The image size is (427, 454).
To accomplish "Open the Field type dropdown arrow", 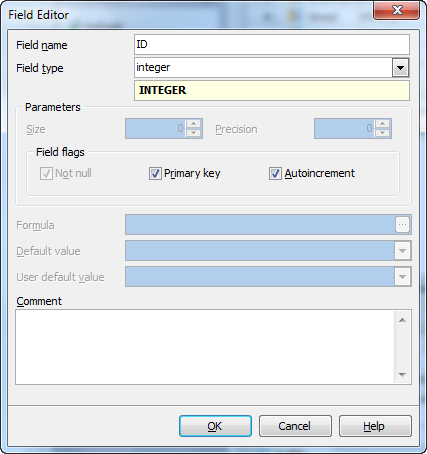I will [x=400, y=68].
